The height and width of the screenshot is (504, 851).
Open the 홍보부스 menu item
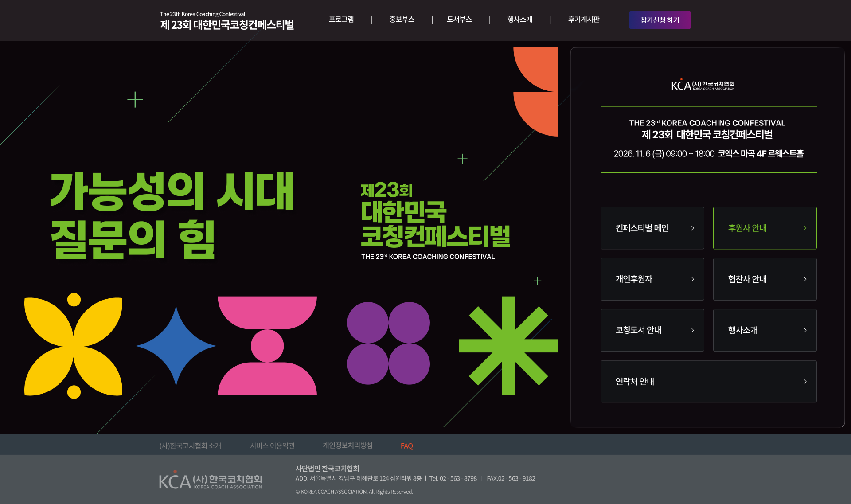click(402, 20)
